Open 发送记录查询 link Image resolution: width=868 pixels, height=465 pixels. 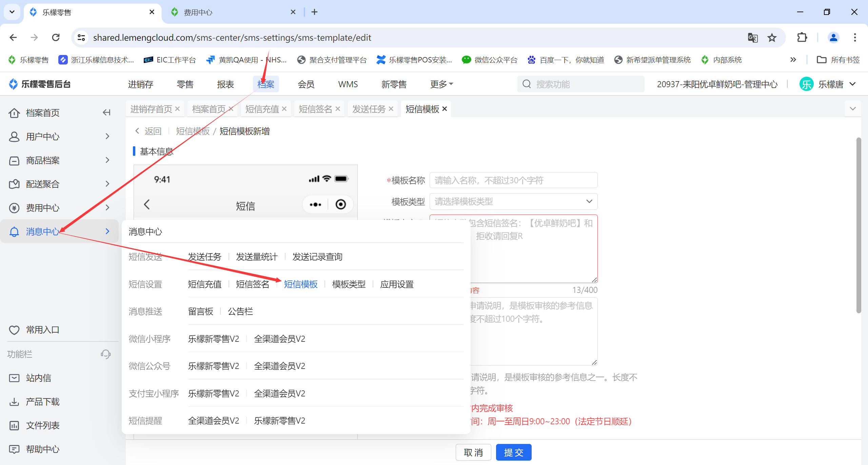click(317, 257)
